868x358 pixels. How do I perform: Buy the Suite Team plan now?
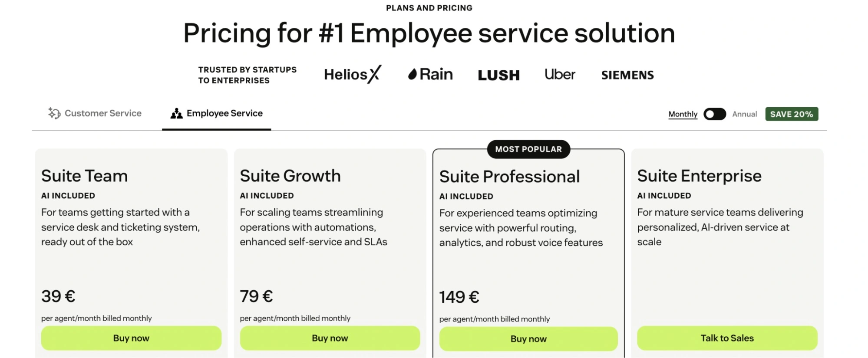tap(131, 338)
